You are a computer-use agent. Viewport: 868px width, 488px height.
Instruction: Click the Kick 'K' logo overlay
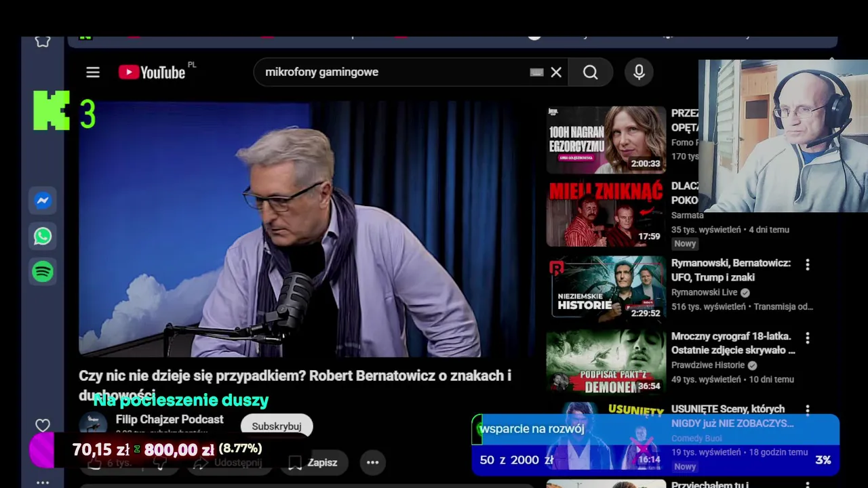tap(52, 110)
